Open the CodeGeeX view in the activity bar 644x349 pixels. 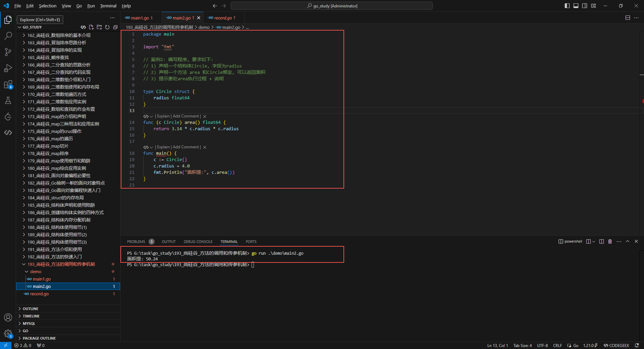pos(8,133)
